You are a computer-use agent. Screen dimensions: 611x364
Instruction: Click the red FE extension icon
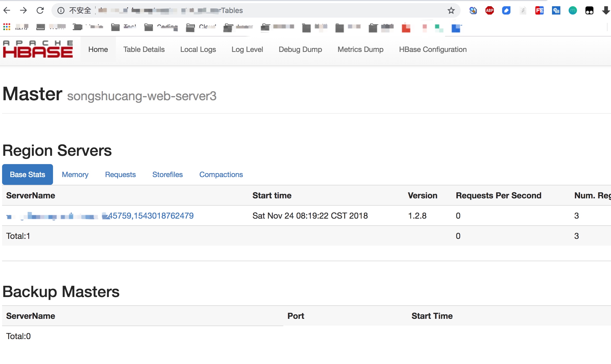(x=539, y=10)
